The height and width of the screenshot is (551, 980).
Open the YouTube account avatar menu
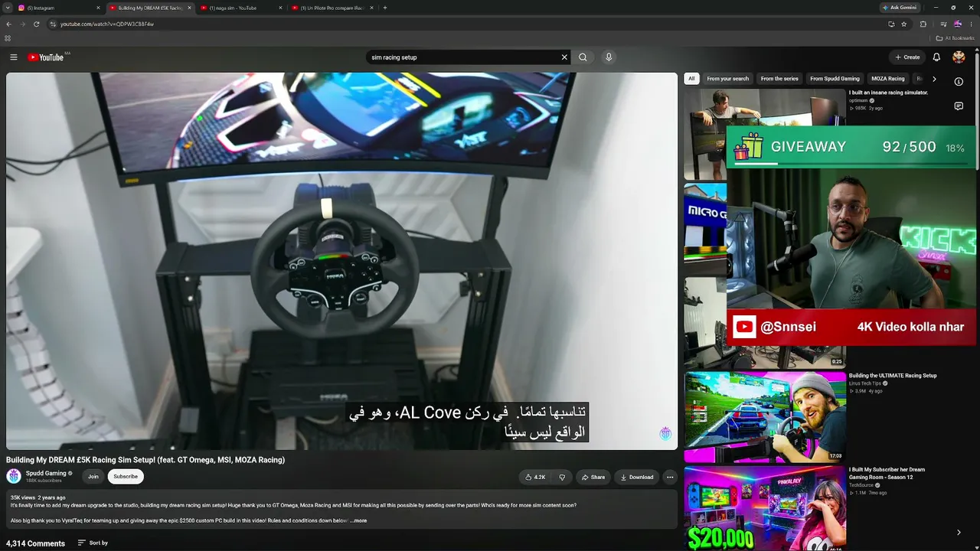pyautogui.click(x=959, y=57)
